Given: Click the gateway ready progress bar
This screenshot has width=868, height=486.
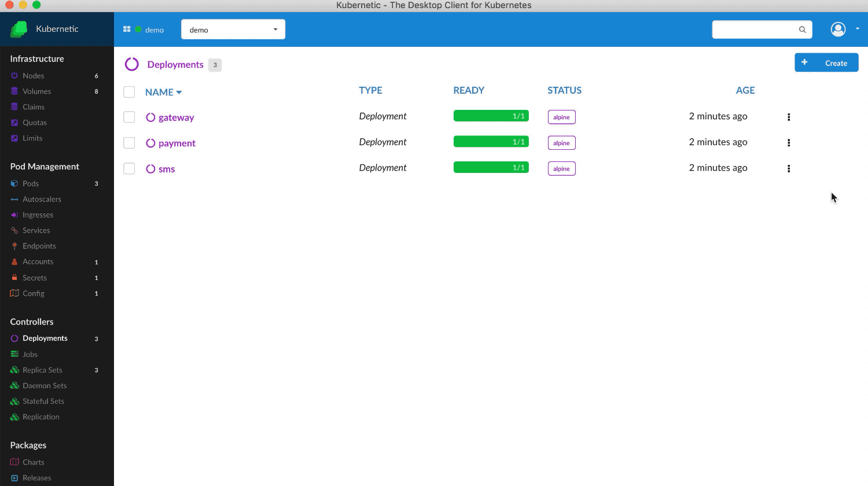Looking at the screenshot, I should pos(491,116).
